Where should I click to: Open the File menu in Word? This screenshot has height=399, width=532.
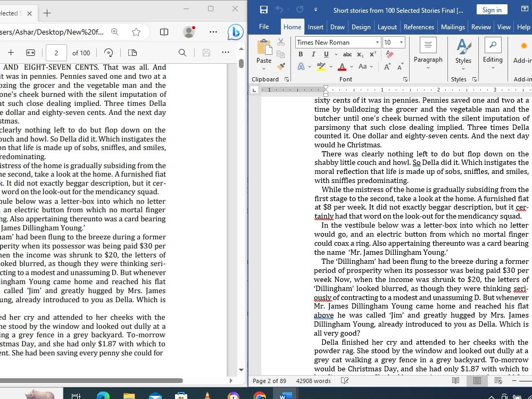264,27
